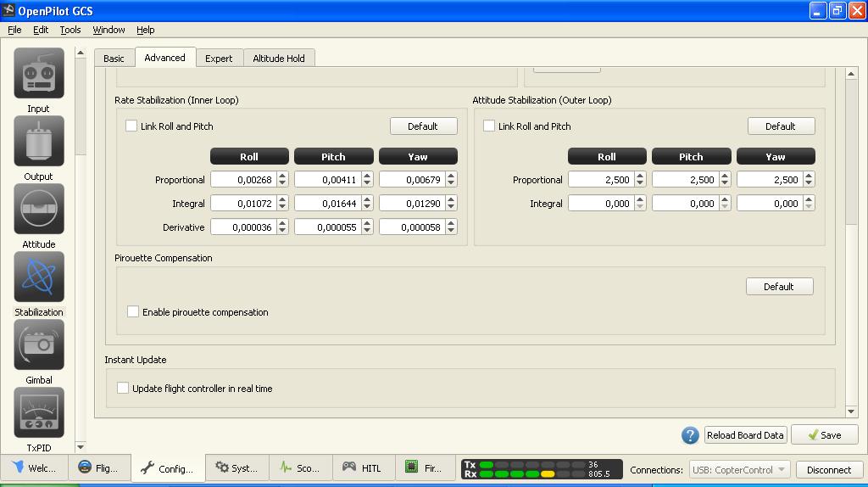Enable pirouette compensation checkbox
This screenshot has height=487, width=868.
133,311
